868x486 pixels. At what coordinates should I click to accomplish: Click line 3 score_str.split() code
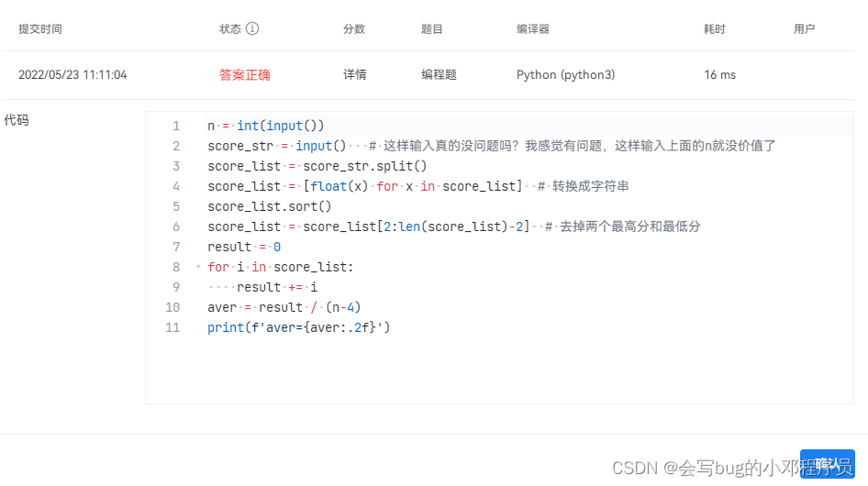coord(317,166)
